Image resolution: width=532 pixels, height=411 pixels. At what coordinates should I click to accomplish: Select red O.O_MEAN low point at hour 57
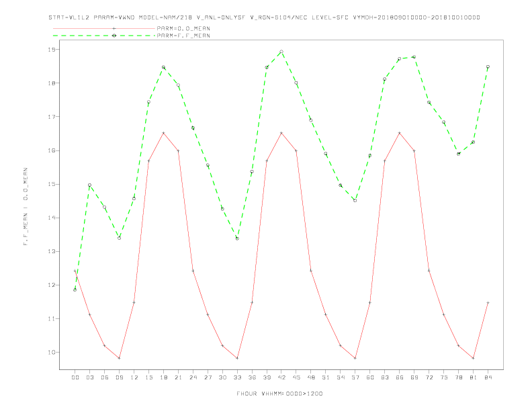coord(355,358)
